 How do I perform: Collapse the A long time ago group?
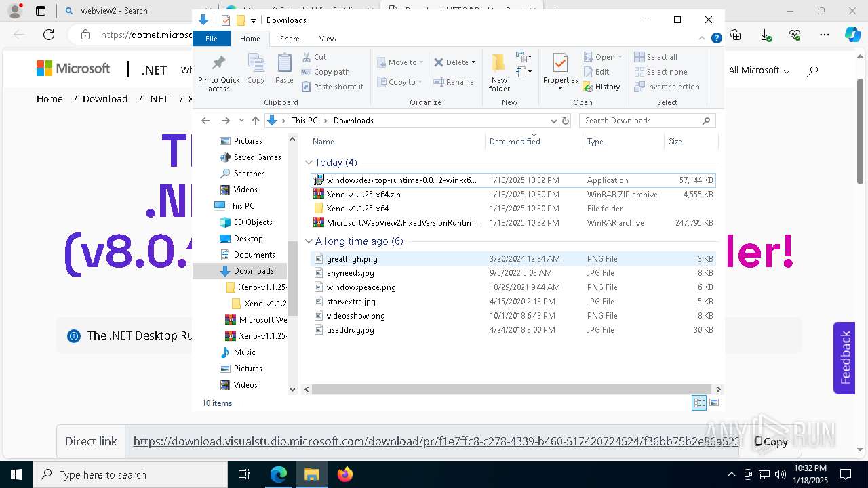[309, 241]
